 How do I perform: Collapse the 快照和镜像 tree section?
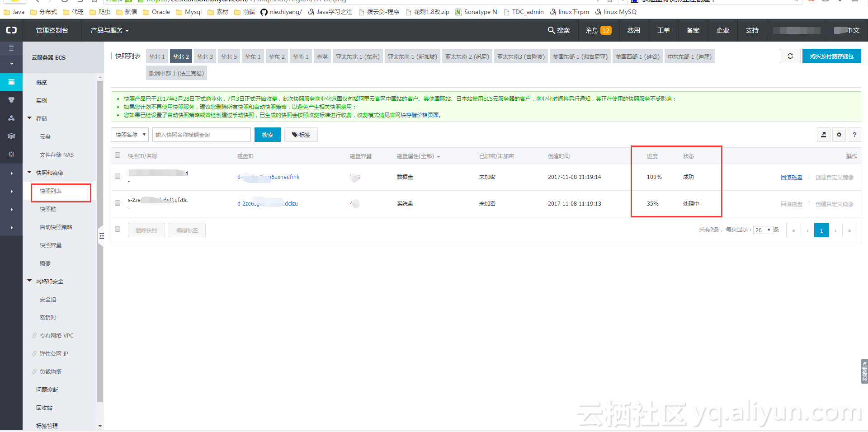30,173
